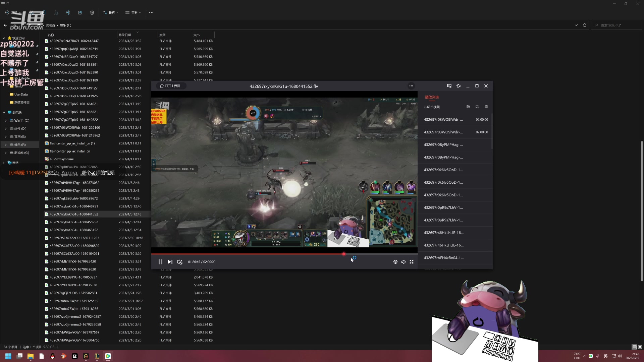The image size is (644, 362).
Task: Select the 播放列表 tab
Action: [432, 97]
